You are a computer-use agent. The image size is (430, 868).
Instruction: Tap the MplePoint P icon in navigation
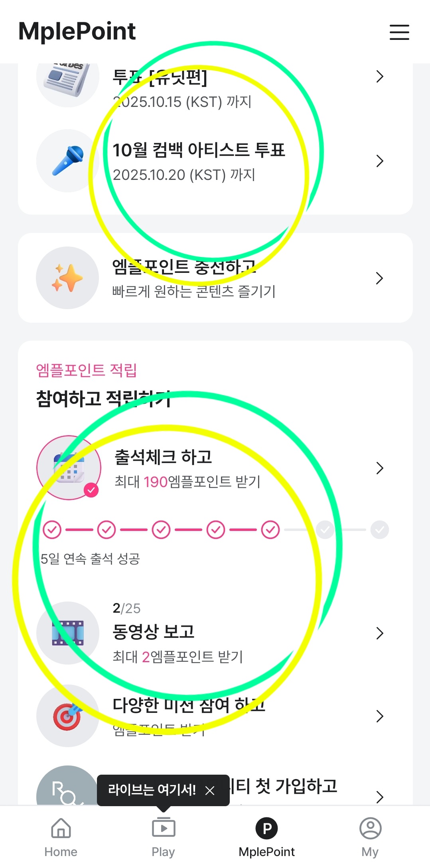pos(267,829)
